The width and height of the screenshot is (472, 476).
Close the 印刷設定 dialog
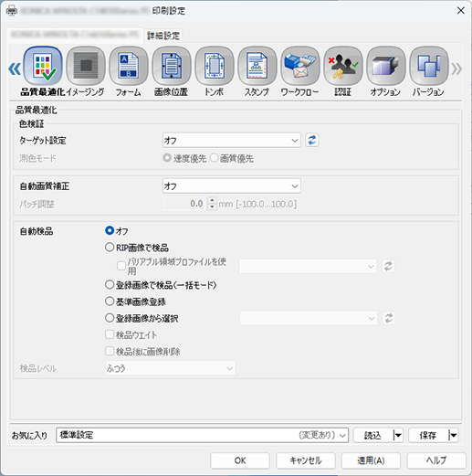461,11
